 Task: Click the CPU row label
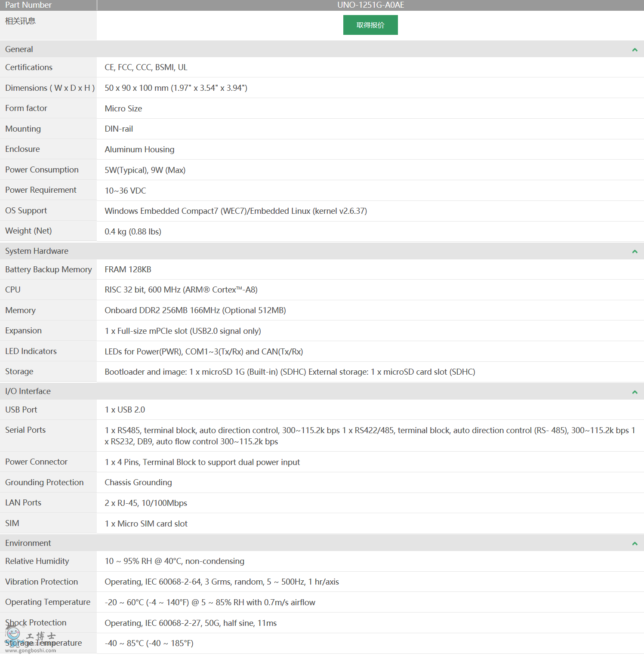point(13,290)
